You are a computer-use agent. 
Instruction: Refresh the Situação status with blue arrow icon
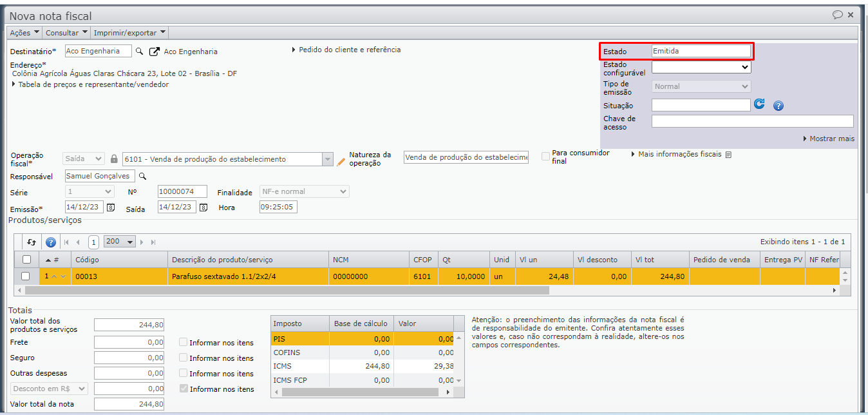[759, 104]
